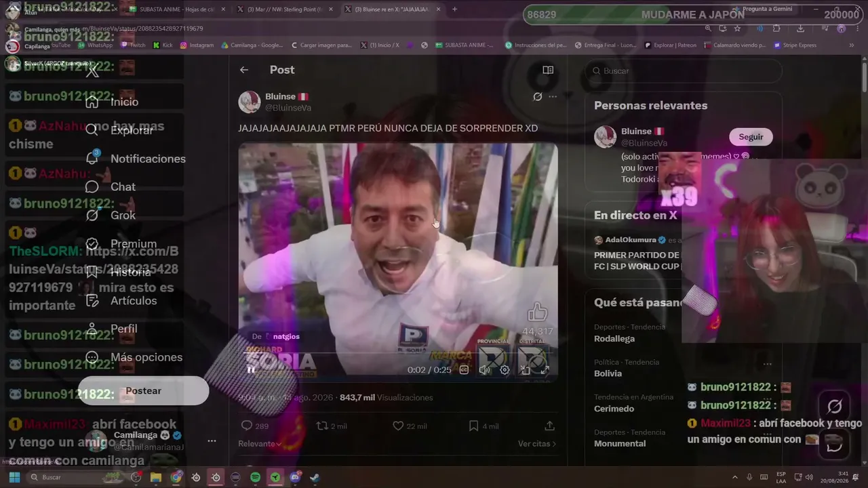Open the reader view icon beside Post header
The image size is (868, 488).
coord(548,70)
